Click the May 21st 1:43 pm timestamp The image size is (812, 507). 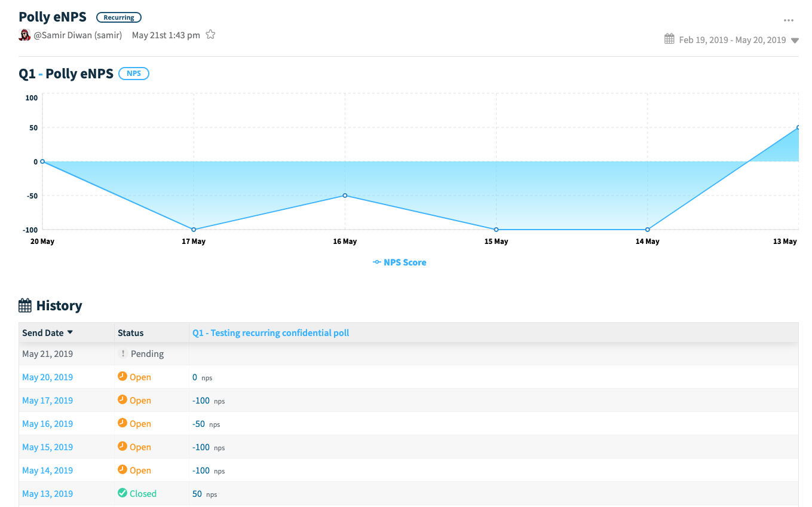pyautogui.click(x=166, y=35)
